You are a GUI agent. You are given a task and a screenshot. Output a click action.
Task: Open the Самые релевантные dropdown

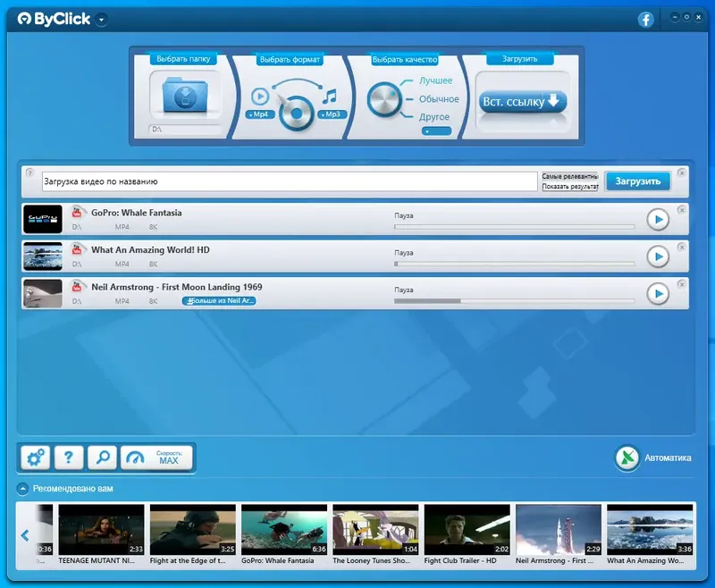point(570,176)
